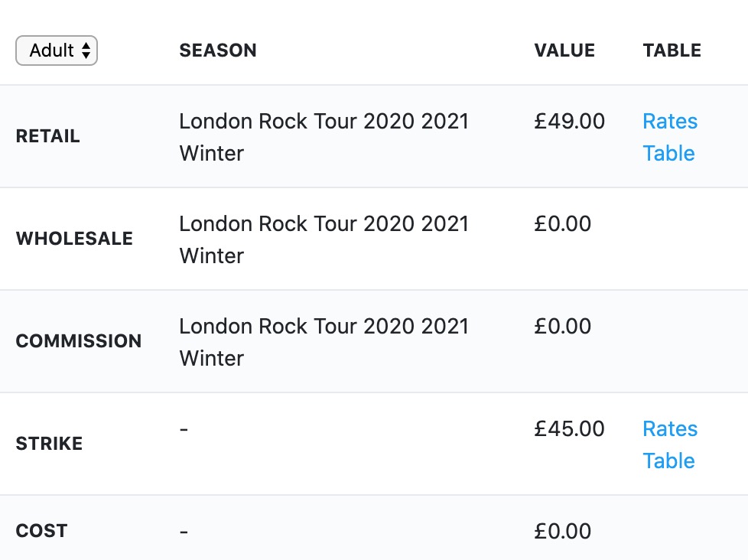Select the COST row label
This screenshot has width=748, height=560.
point(41,531)
